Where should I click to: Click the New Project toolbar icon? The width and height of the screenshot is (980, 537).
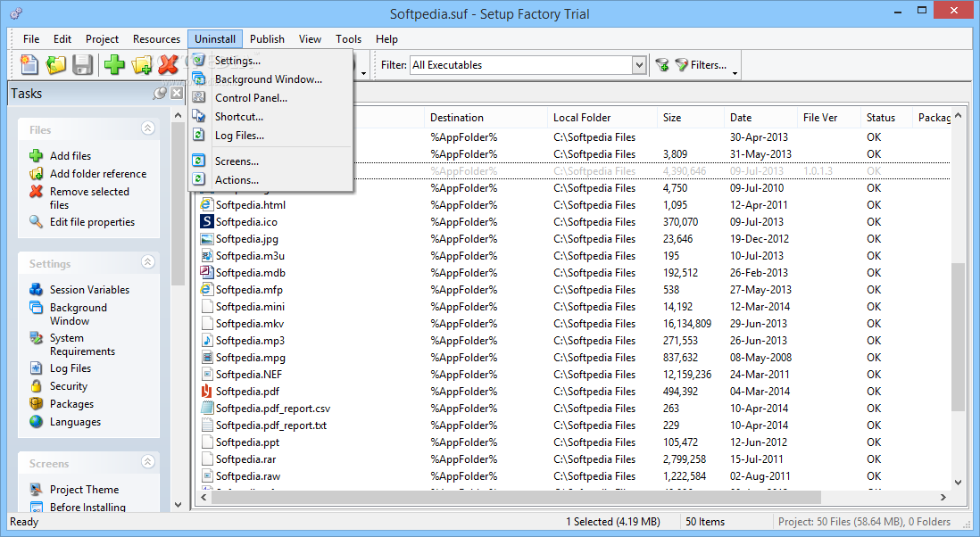tap(29, 64)
